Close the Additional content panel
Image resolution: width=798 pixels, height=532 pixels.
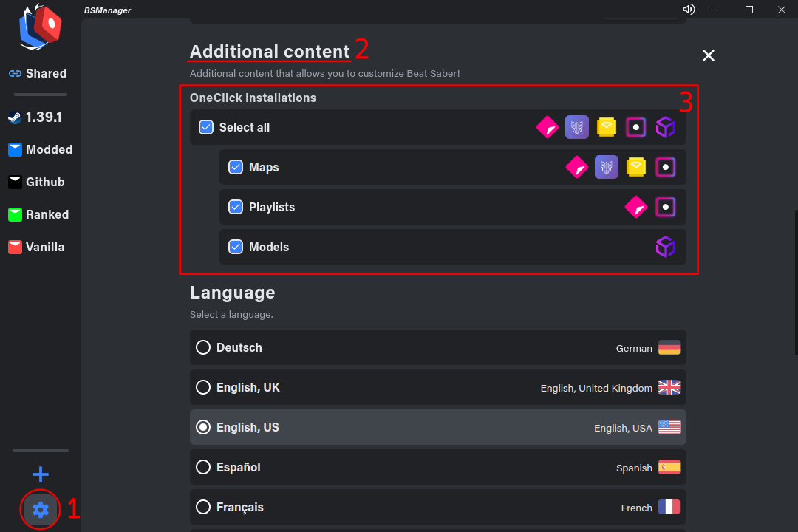708,55
